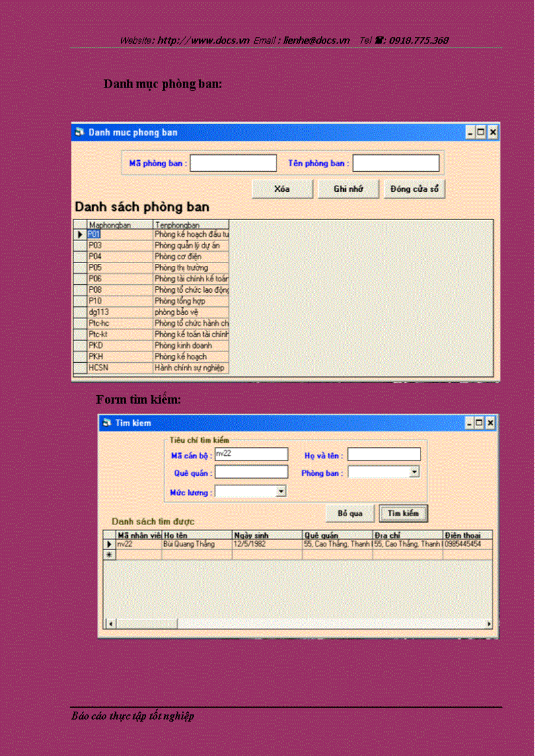Screen dimensions: 549x756
Task: Click the Danh muc phong ban window icon
Action: click(80, 133)
